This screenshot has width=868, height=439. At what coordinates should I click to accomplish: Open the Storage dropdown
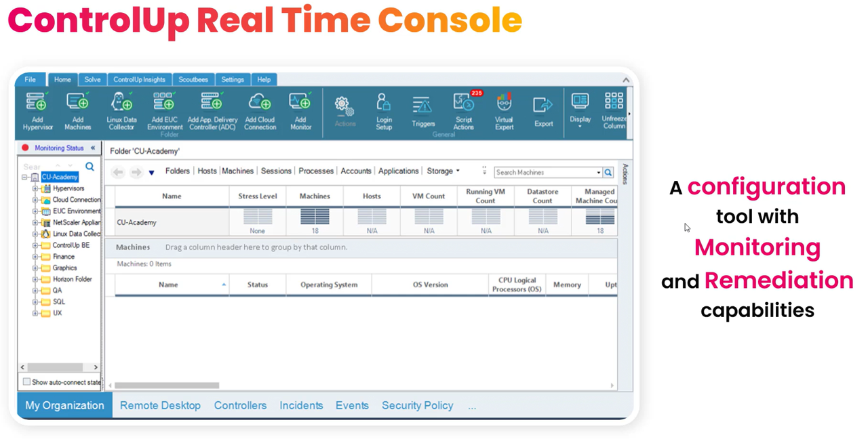point(443,171)
